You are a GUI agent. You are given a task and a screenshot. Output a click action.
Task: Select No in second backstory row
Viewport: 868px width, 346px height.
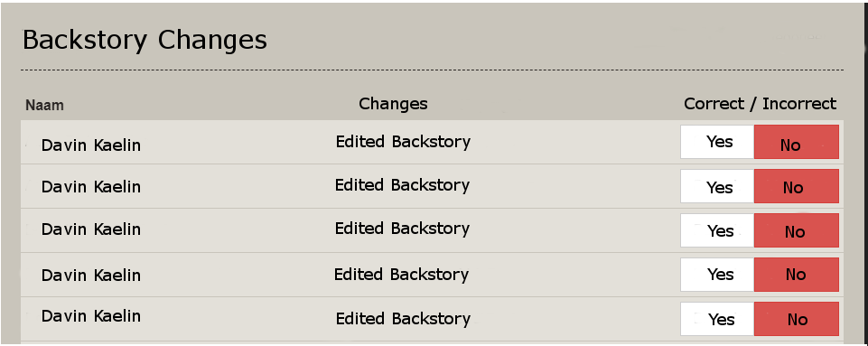click(797, 186)
